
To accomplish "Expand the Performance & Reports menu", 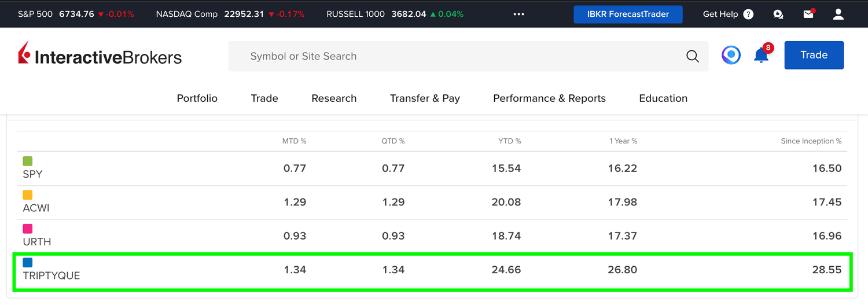I will (549, 98).
